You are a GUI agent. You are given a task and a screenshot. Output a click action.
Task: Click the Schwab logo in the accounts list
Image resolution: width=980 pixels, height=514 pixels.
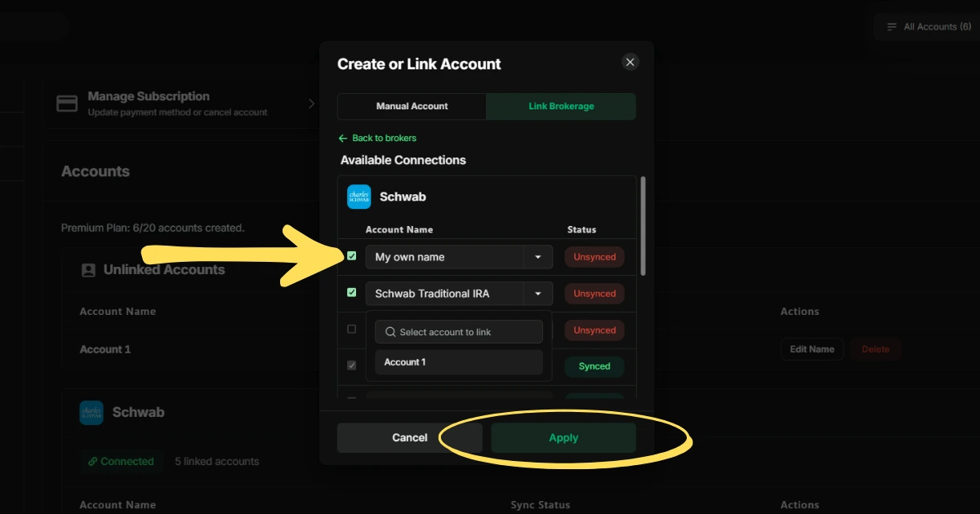91,412
